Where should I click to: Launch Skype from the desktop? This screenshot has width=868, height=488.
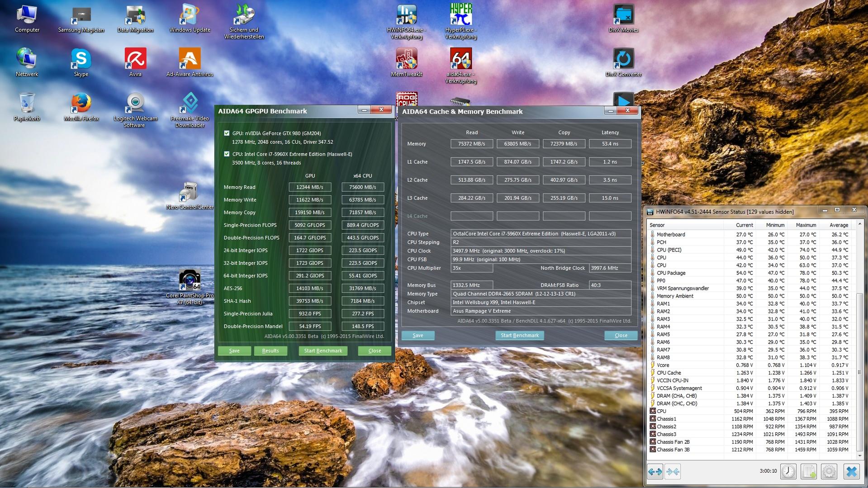tap(81, 63)
